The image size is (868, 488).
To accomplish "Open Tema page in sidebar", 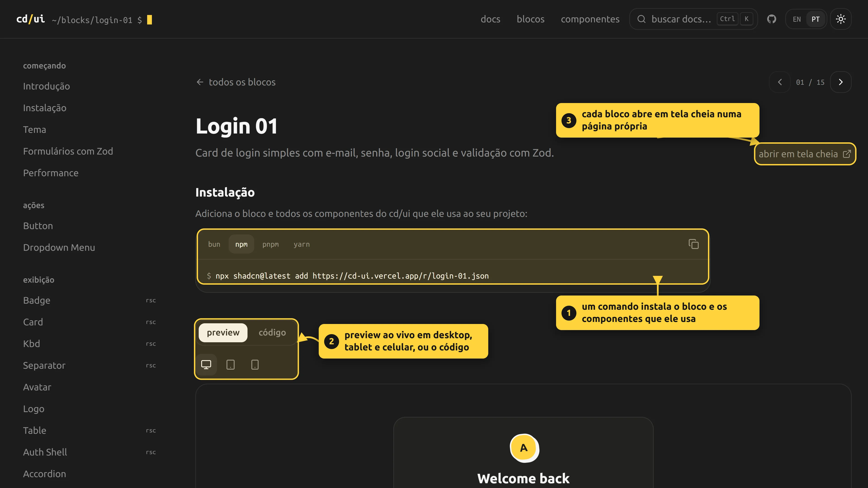I will point(35,130).
